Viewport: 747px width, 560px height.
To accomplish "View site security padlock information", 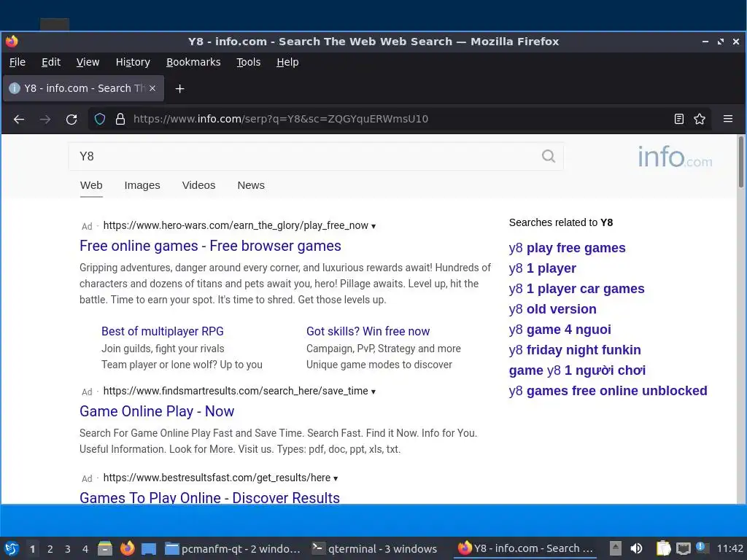I will pos(120,119).
